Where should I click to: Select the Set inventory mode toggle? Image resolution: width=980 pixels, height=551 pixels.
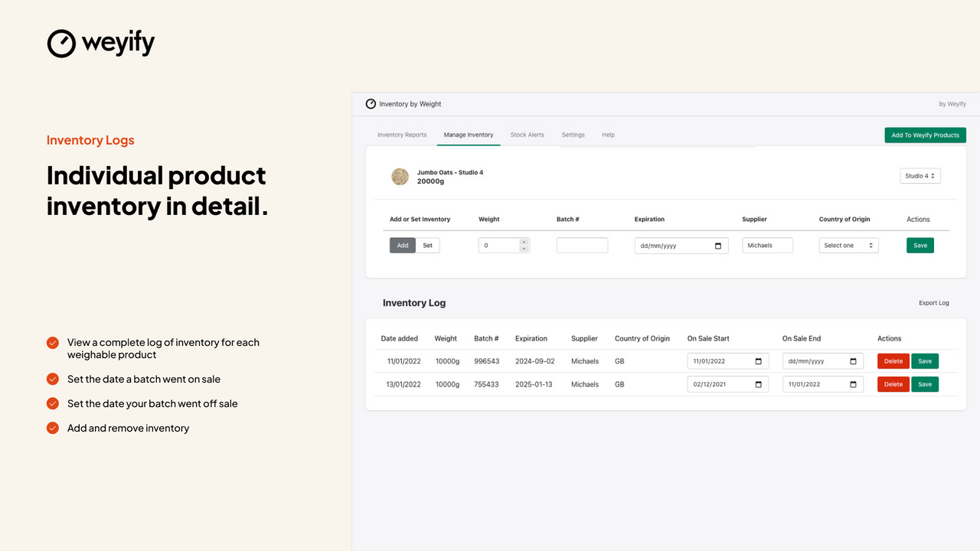click(428, 246)
